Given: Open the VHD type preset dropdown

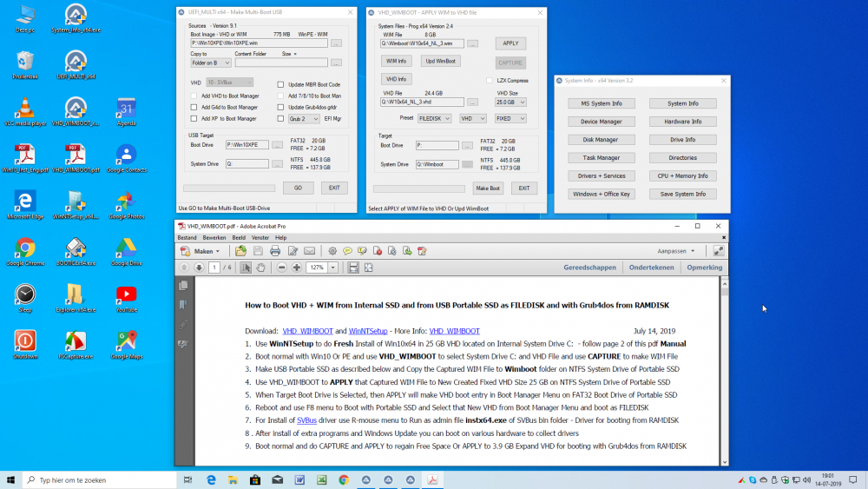Looking at the screenshot, I should pos(473,118).
